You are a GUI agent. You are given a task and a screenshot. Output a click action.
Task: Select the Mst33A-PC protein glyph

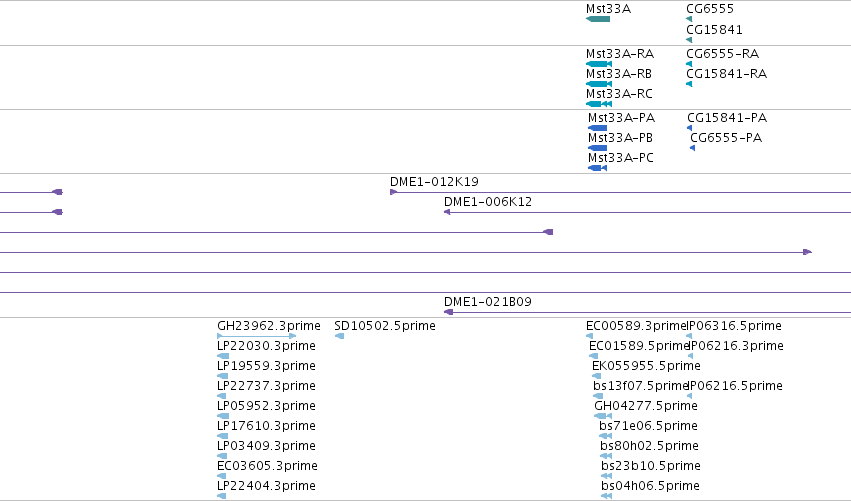(598, 168)
